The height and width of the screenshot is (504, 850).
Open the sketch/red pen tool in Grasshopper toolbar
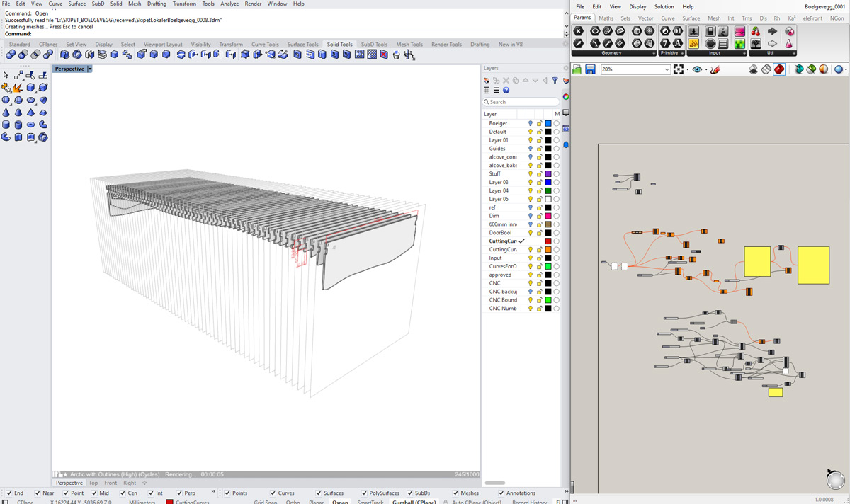716,69
